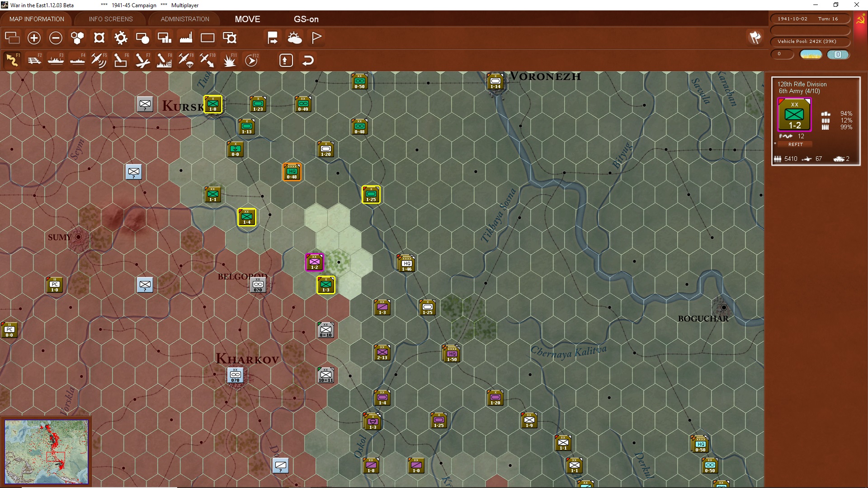
Task: Toggle the rectangle with fort overlay icon
Action: [x=229, y=38]
